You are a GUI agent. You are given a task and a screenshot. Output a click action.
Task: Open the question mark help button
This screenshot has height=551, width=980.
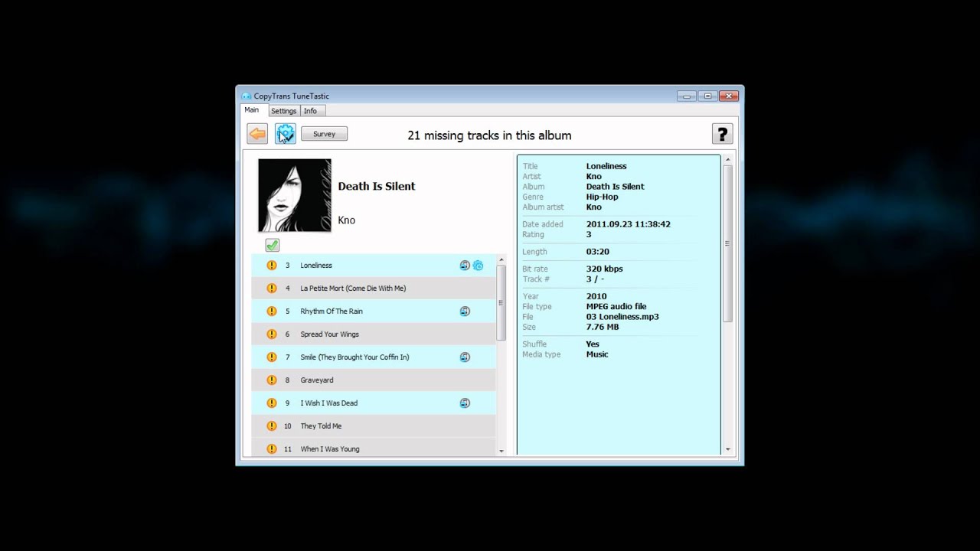pyautogui.click(x=722, y=134)
